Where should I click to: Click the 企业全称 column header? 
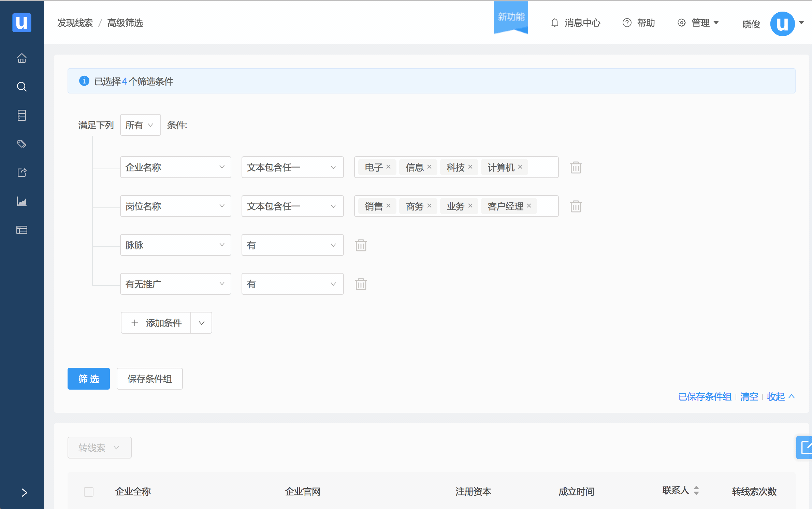(x=133, y=492)
